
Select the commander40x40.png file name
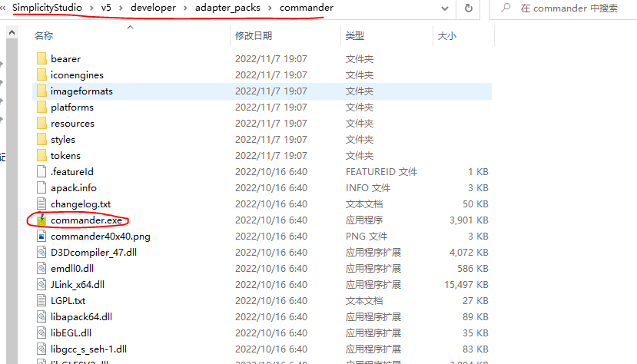[x=101, y=237]
